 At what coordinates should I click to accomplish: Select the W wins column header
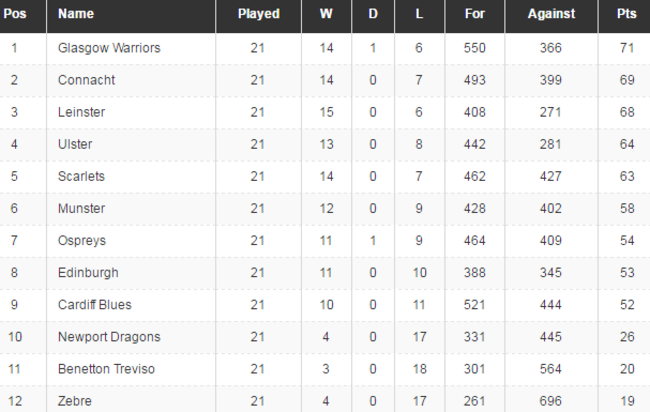326,14
